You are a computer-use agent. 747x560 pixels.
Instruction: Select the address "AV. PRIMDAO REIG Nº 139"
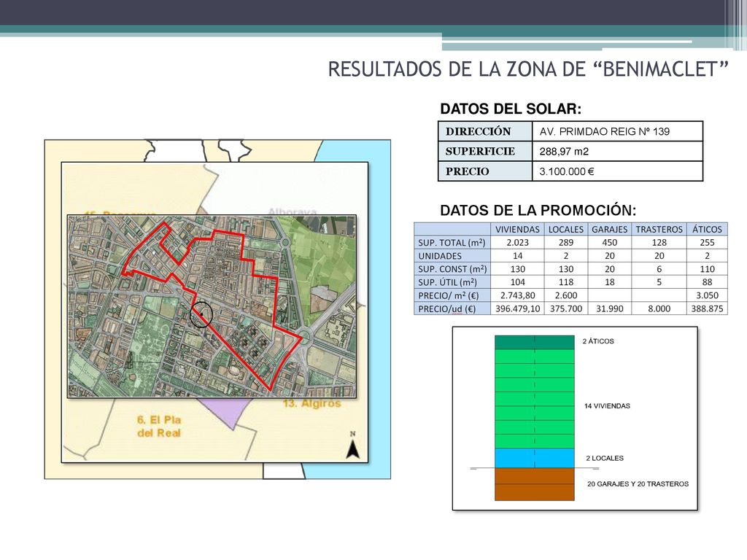coord(605,131)
